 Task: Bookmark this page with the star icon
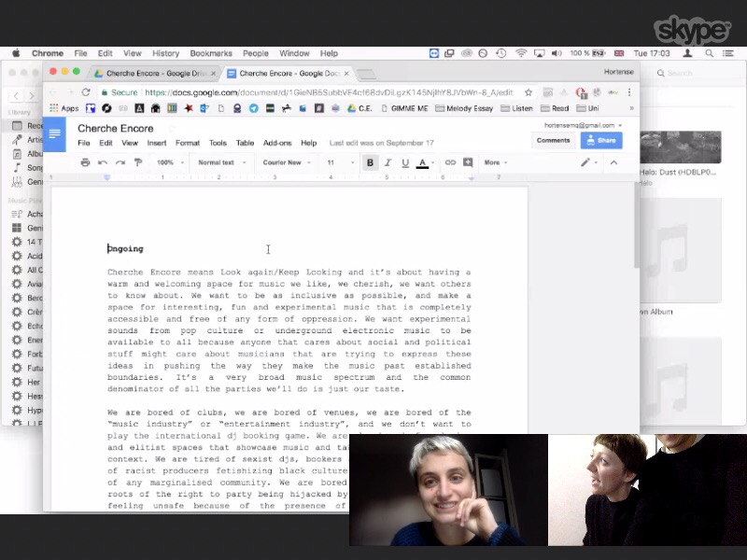coord(529,92)
